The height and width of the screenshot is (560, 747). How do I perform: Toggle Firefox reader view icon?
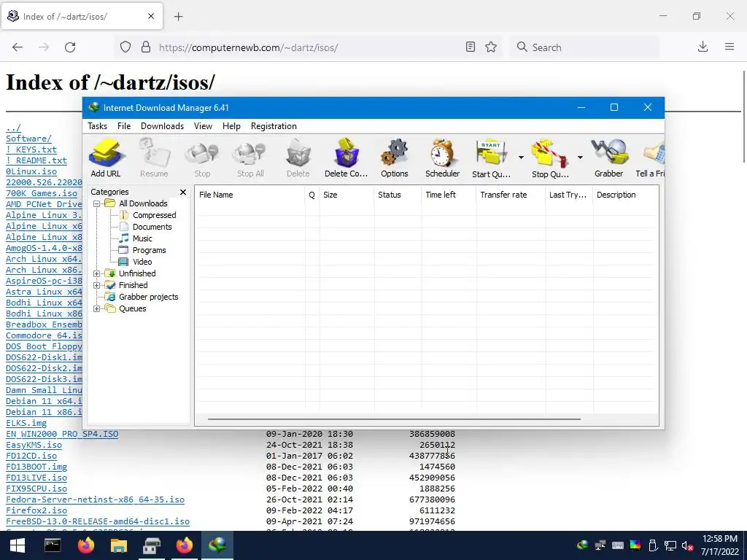pyautogui.click(x=471, y=47)
